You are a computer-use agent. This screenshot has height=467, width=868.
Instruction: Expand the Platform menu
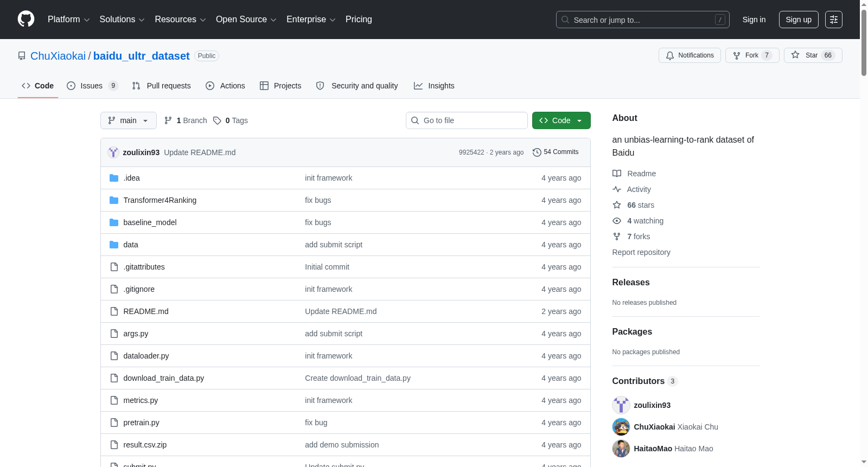(68, 20)
